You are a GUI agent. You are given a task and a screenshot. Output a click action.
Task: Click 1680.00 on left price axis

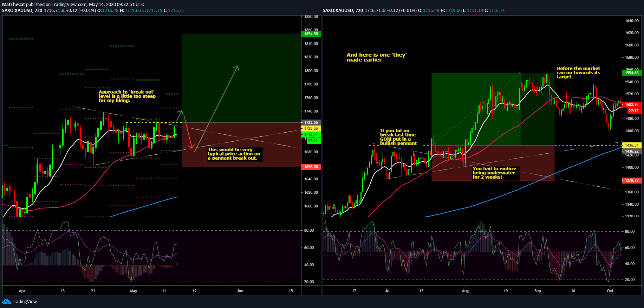click(311, 152)
